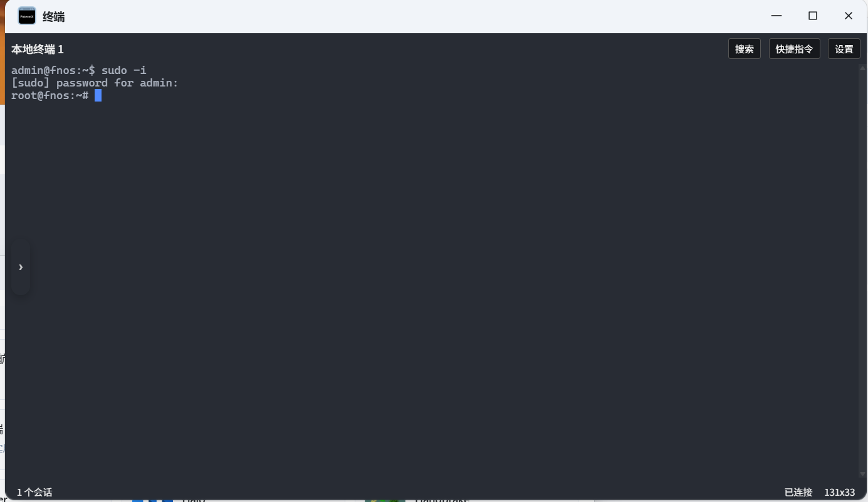The width and height of the screenshot is (868, 502).
Task: Minimize the terminal window
Action: click(776, 16)
